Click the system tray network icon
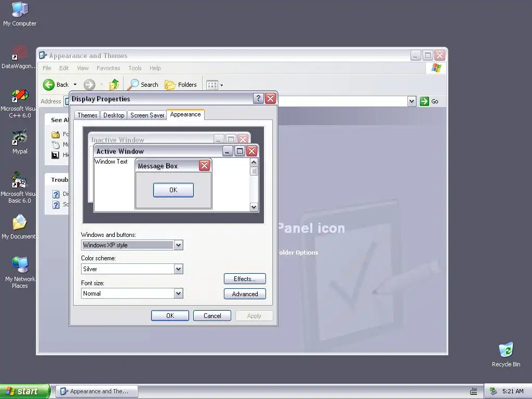Screen dimensions: 532x399 493,391
